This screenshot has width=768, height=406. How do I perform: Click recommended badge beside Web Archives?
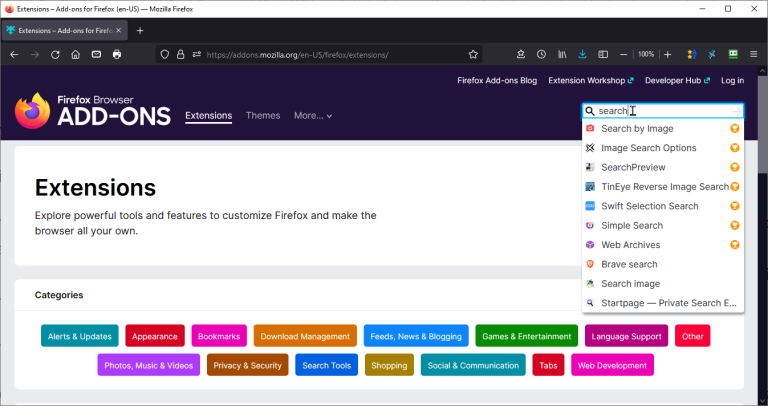click(735, 245)
